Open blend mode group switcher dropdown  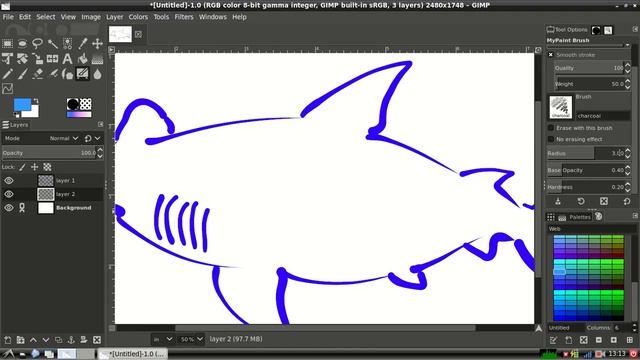92,138
